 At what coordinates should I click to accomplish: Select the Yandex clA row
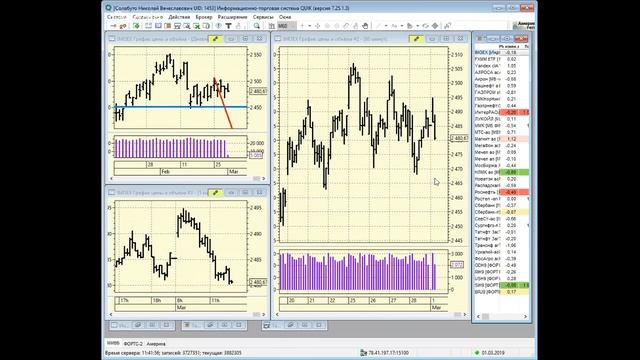pos(502,66)
